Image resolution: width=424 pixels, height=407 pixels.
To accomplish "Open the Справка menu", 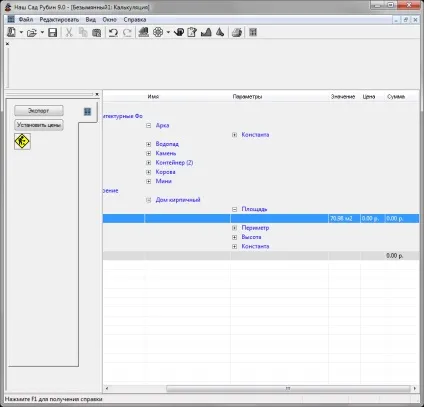I will tap(135, 20).
